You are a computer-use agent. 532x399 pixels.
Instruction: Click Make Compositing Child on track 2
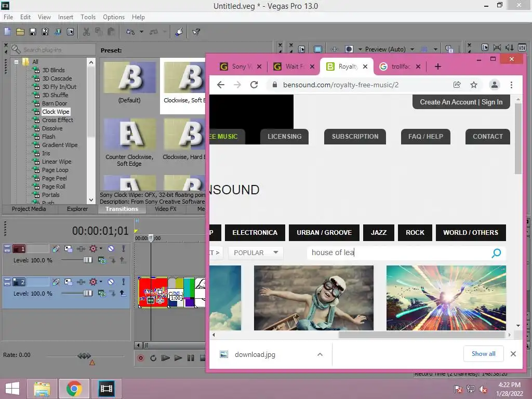tap(123, 293)
